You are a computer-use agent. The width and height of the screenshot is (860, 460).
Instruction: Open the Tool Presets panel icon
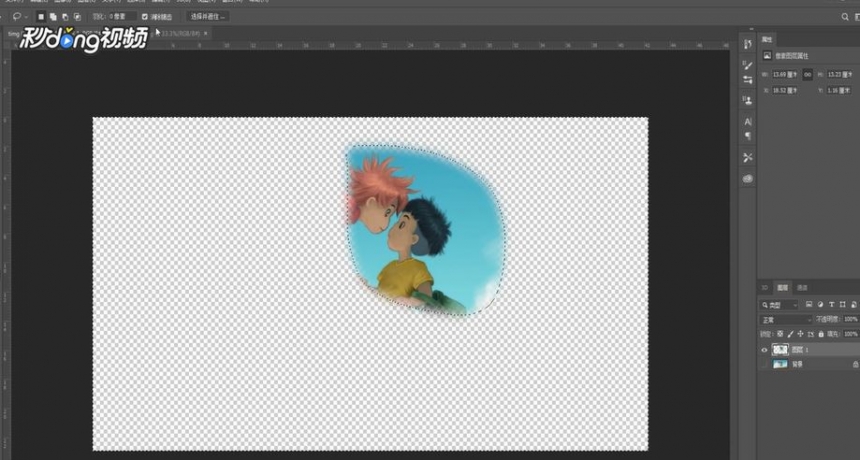click(748, 158)
